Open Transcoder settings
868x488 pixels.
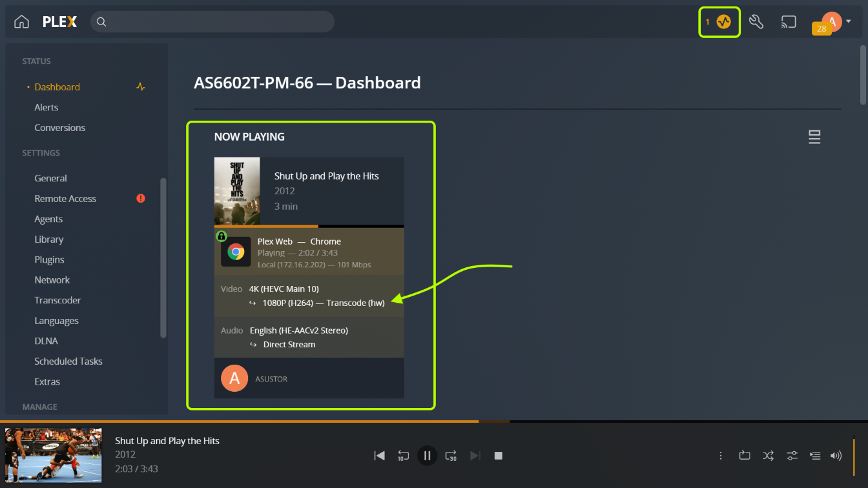click(x=57, y=300)
